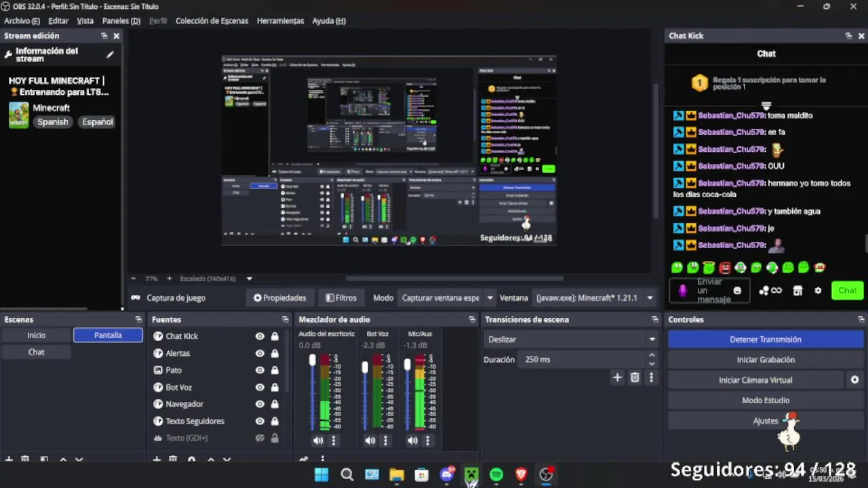Click Iniciar Cámara Virtual
The image size is (868, 488).
(x=755, y=380)
